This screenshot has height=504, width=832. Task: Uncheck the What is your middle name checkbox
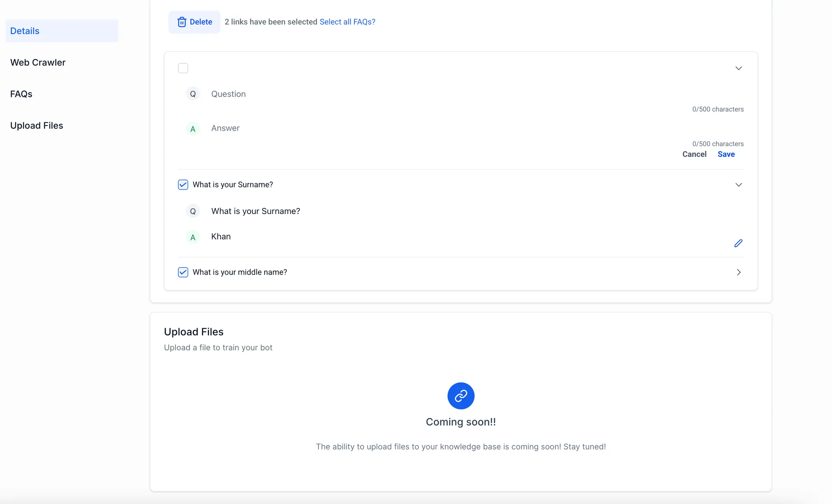pyautogui.click(x=183, y=272)
